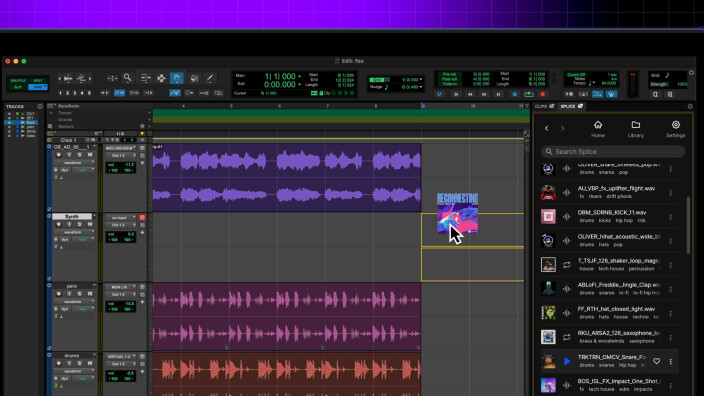
Task: Click the 'pop' tag under OLIVER_hihat_acoustic
Action: 618,245
